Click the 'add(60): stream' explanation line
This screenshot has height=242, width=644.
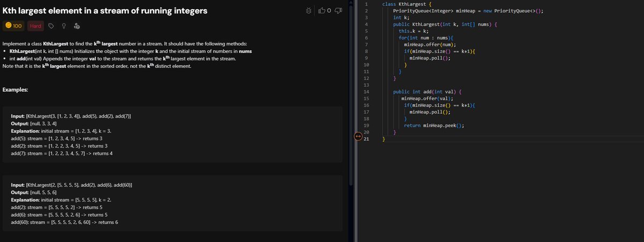click(64, 222)
